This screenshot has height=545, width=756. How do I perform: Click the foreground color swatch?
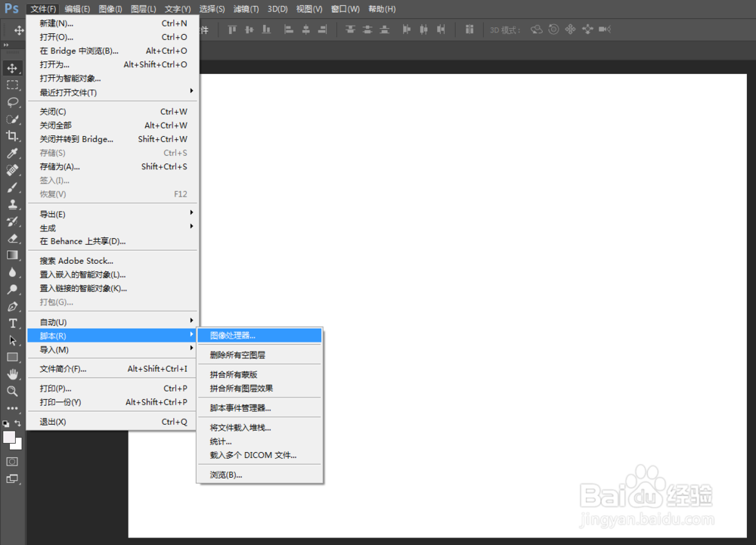8,437
